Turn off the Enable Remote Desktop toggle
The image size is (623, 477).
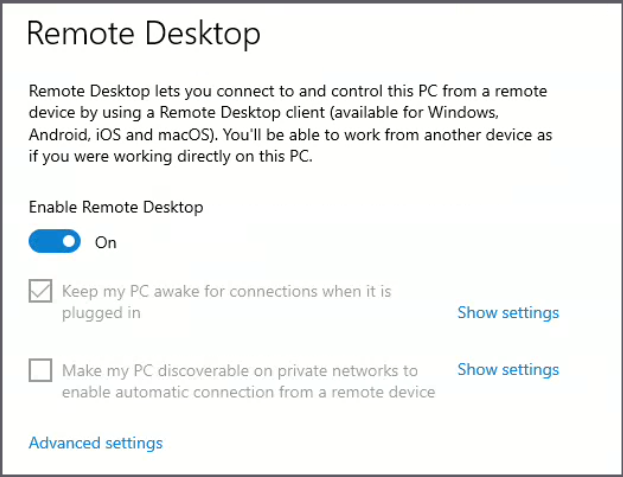coord(54,241)
